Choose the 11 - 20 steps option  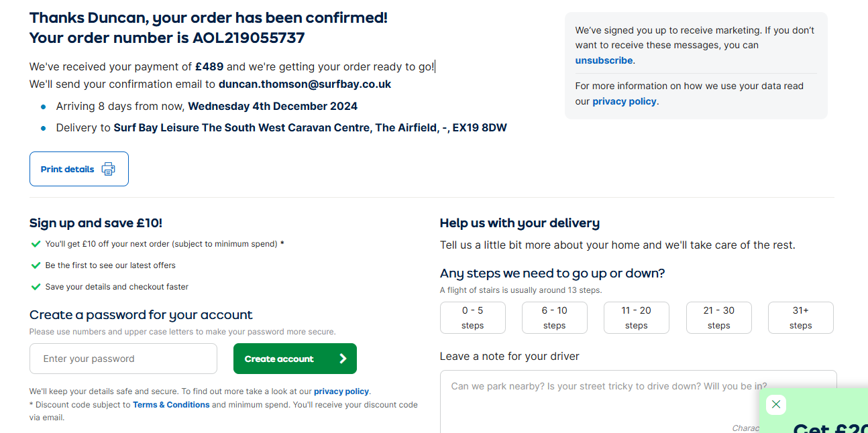[x=636, y=318]
